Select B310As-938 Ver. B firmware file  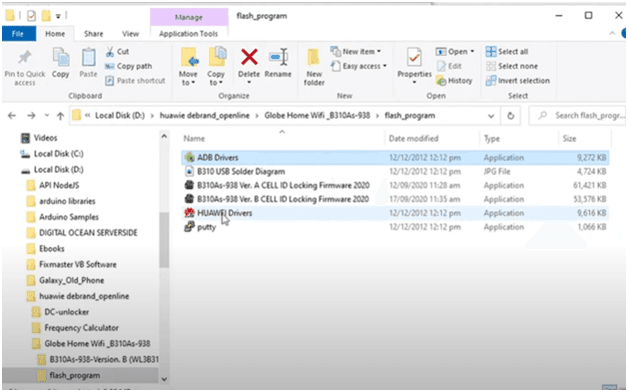(x=395, y=199)
